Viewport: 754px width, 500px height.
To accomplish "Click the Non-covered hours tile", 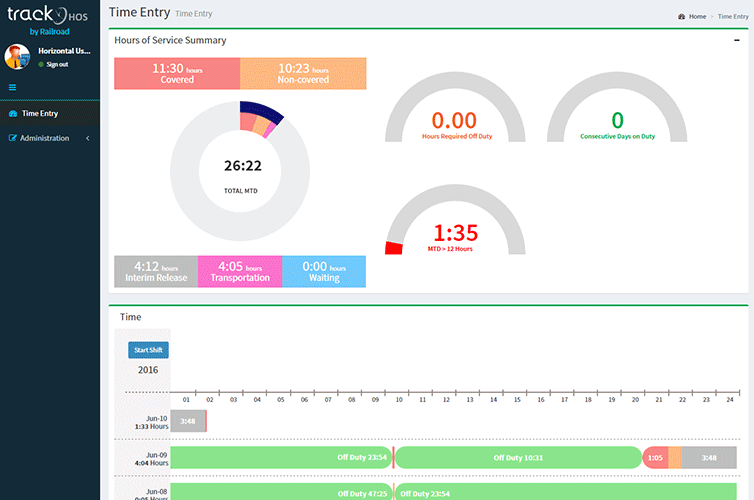I will click(303, 73).
